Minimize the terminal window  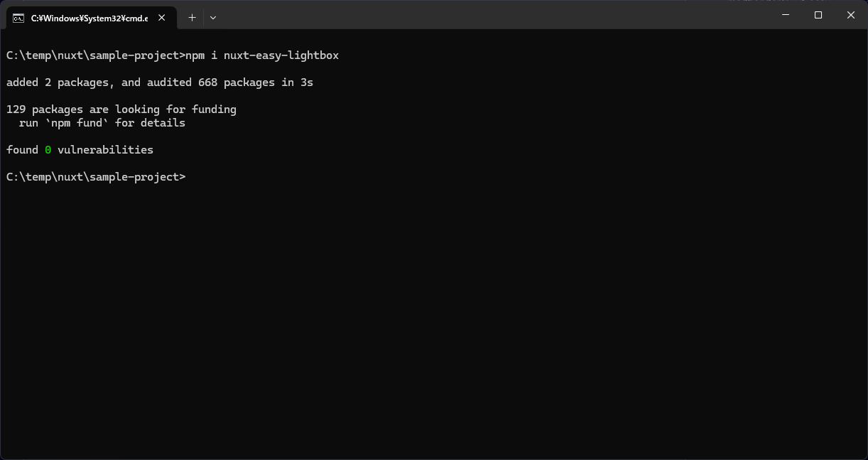pyautogui.click(x=786, y=15)
